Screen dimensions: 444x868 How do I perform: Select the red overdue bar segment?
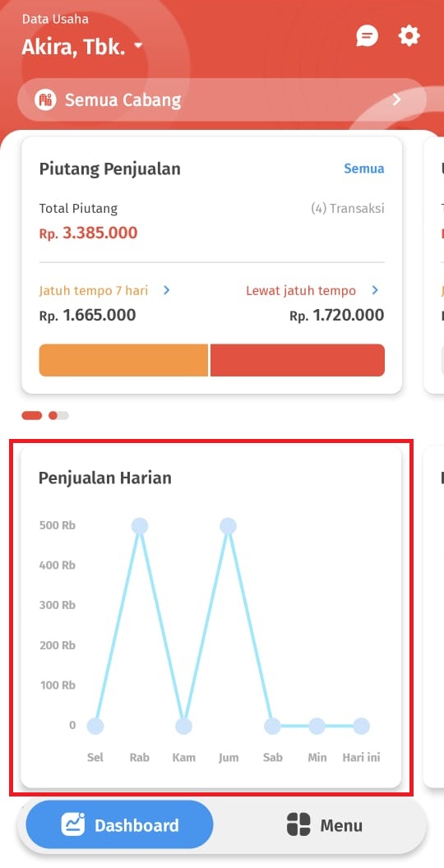point(298,360)
